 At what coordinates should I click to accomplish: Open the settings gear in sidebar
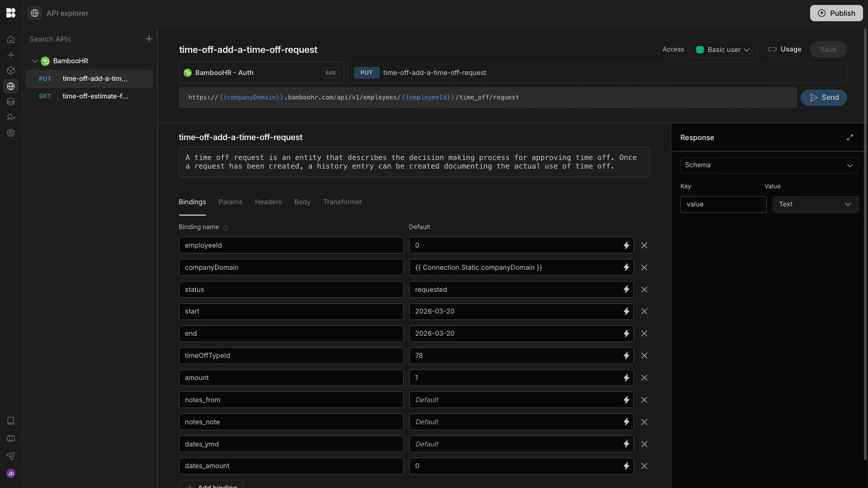pyautogui.click(x=11, y=133)
